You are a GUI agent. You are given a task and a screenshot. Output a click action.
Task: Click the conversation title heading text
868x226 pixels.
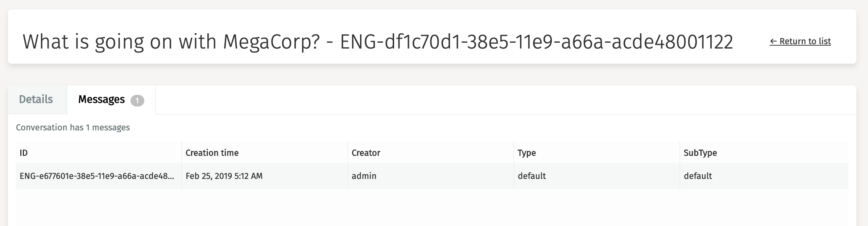point(377,42)
